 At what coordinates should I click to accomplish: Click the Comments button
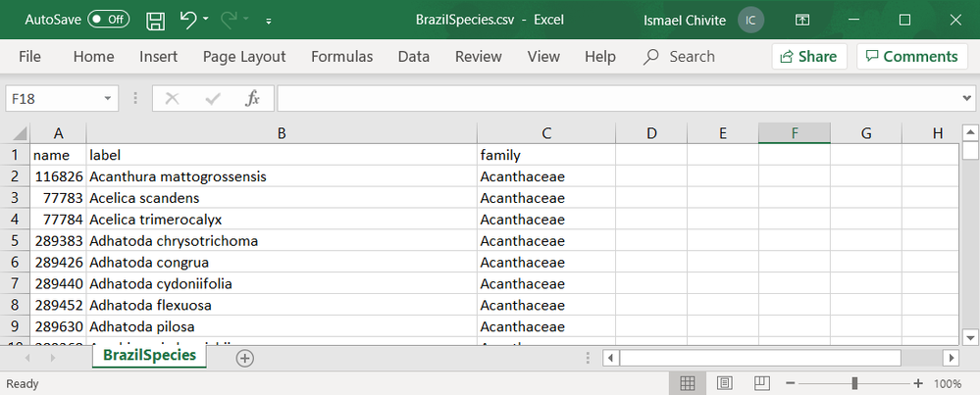[x=911, y=57]
